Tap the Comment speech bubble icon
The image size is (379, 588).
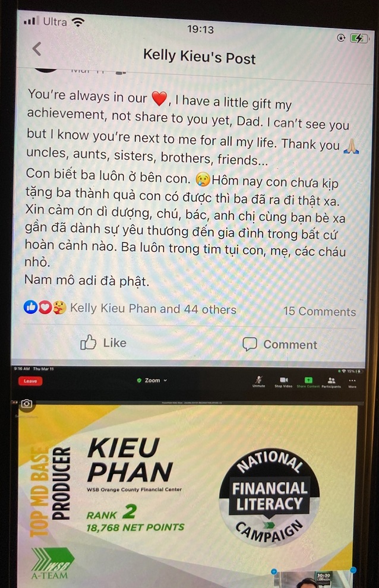(x=249, y=343)
